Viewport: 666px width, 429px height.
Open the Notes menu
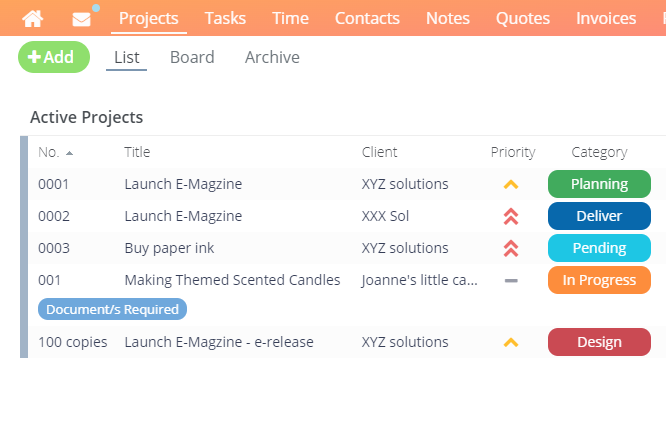click(x=448, y=18)
